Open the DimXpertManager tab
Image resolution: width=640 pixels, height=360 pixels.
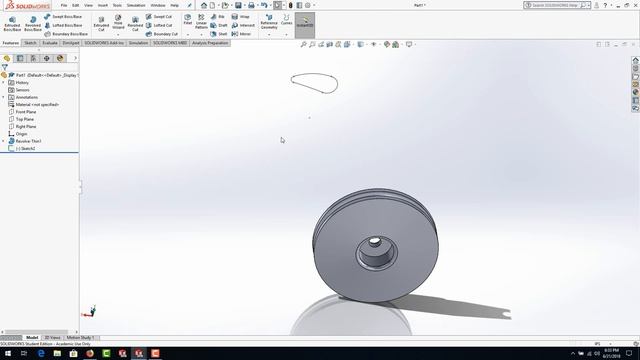pyautogui.click(x=47, y=58)
